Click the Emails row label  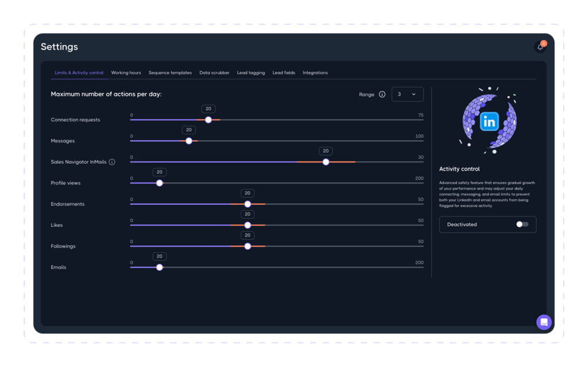click(59, 267)
